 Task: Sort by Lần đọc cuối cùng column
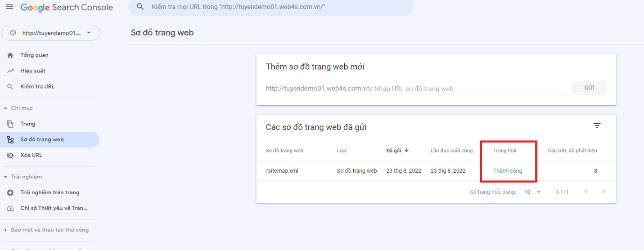(451, 151)
